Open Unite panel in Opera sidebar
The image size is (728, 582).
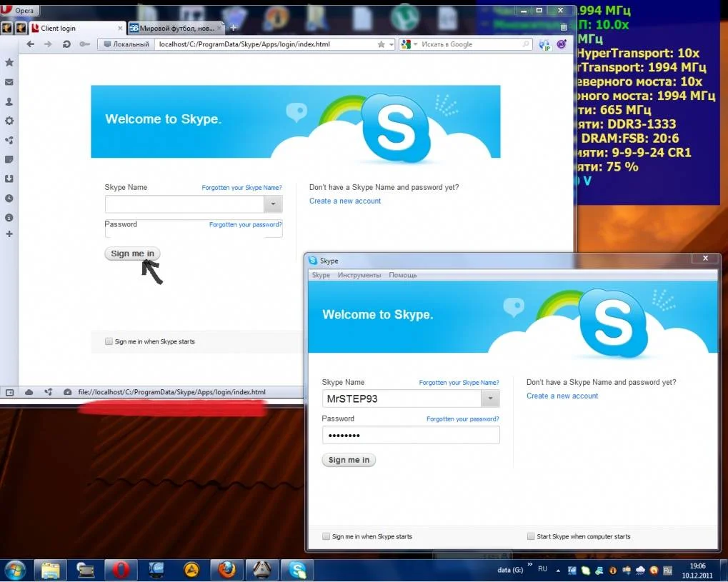[x=9, y=140]
